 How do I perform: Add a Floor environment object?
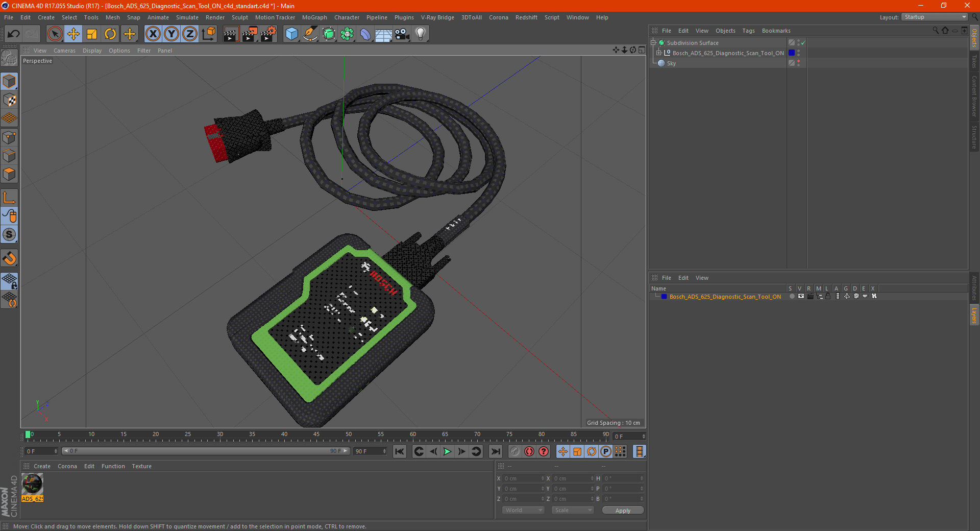pyautogui.click(x=384, y=34)
